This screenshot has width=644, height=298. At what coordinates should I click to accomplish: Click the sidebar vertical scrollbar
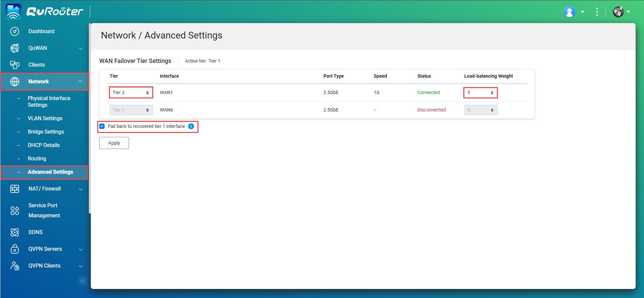(90, 118)
